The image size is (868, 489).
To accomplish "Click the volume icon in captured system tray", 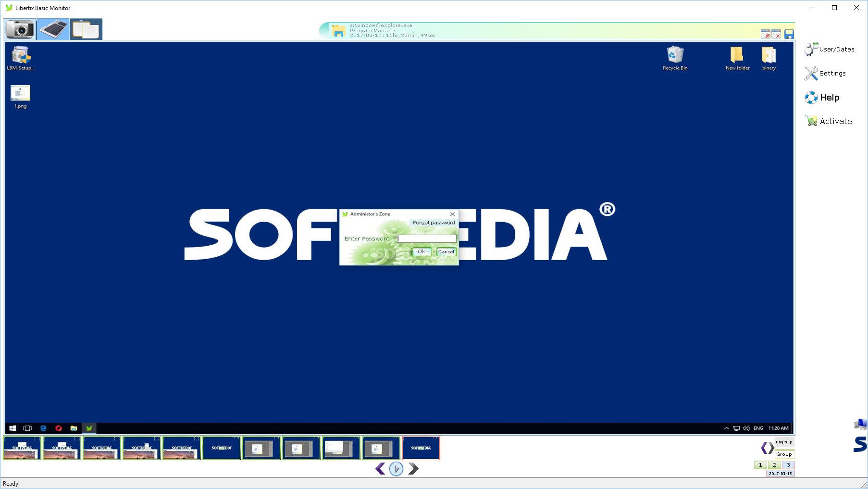I will click(746, 428).
